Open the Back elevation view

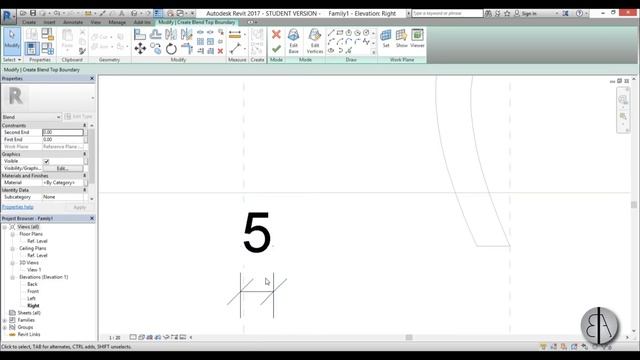click(32, 284)
